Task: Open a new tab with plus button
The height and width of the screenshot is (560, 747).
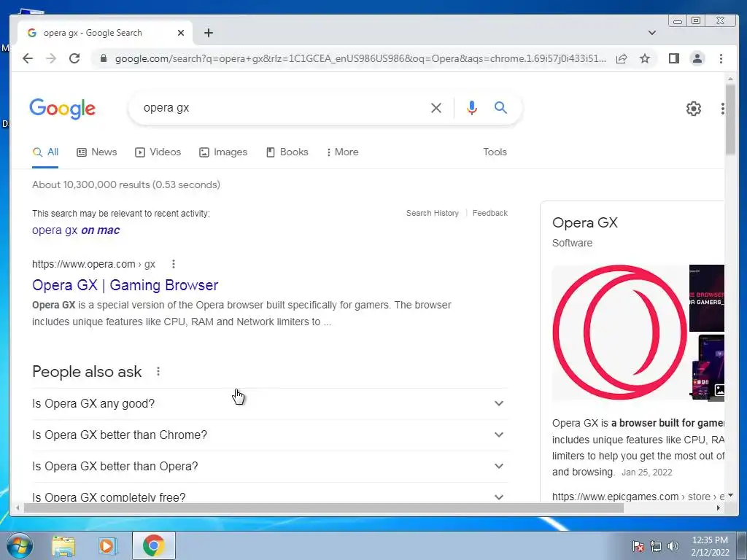Action: [x=208, y=33]
